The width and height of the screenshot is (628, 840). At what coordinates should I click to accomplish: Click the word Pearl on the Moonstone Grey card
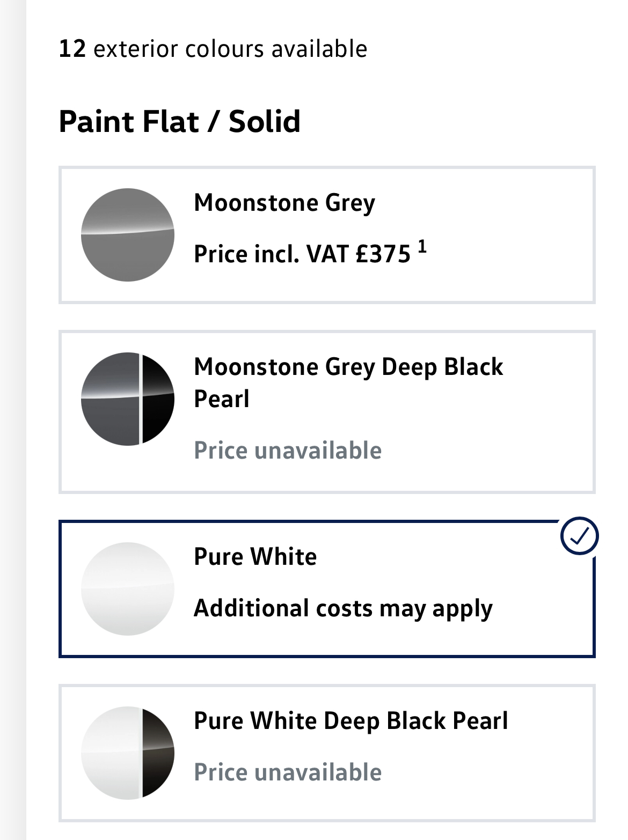(x=222, y=400)
